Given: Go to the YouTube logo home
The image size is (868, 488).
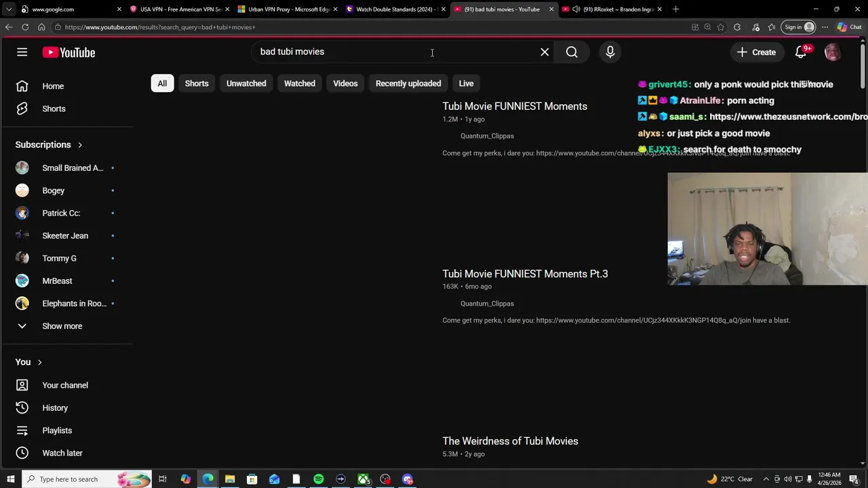Looking at the screenshot, I should (x=68, y=52).
